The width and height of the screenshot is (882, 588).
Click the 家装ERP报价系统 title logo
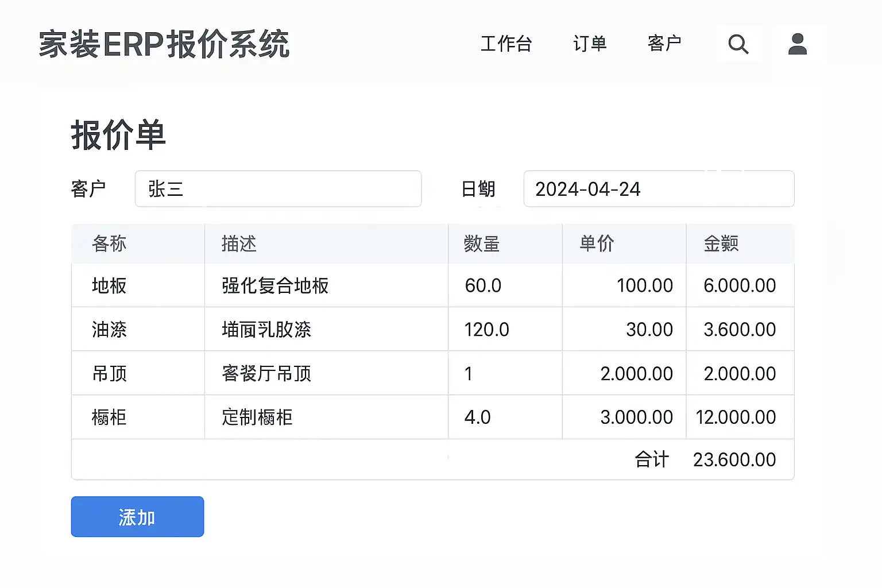click(164, 44)
